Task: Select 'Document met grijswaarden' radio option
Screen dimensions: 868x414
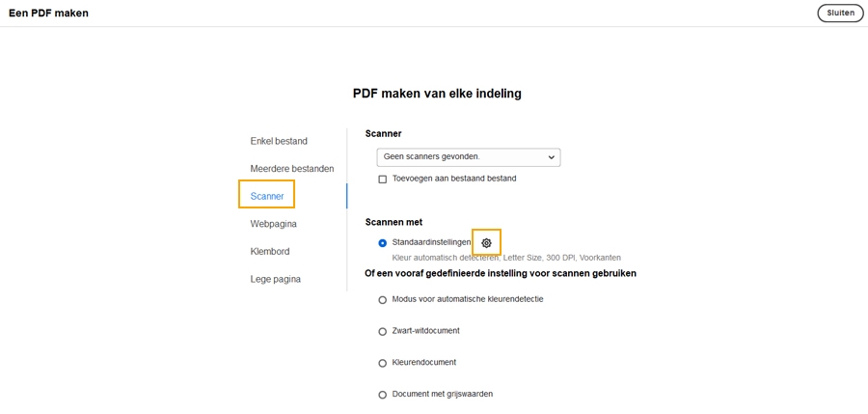Action: pos(383,395)
